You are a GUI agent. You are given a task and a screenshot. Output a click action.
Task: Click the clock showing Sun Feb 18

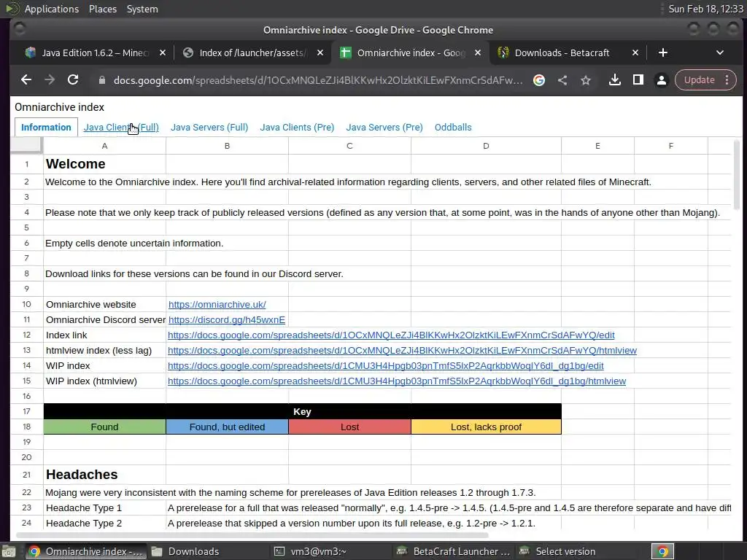point(705,9)
